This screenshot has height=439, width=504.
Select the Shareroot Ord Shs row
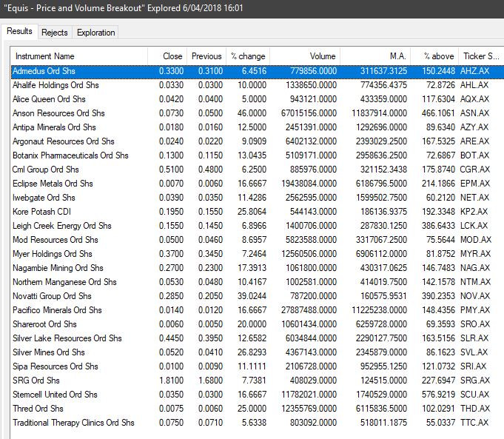coord(258,324)
